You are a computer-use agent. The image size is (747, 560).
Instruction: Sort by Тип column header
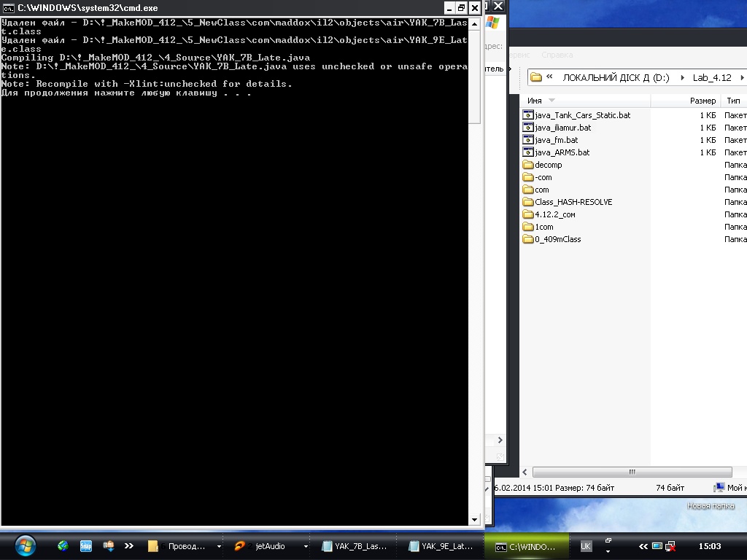(x=734, y=101)
